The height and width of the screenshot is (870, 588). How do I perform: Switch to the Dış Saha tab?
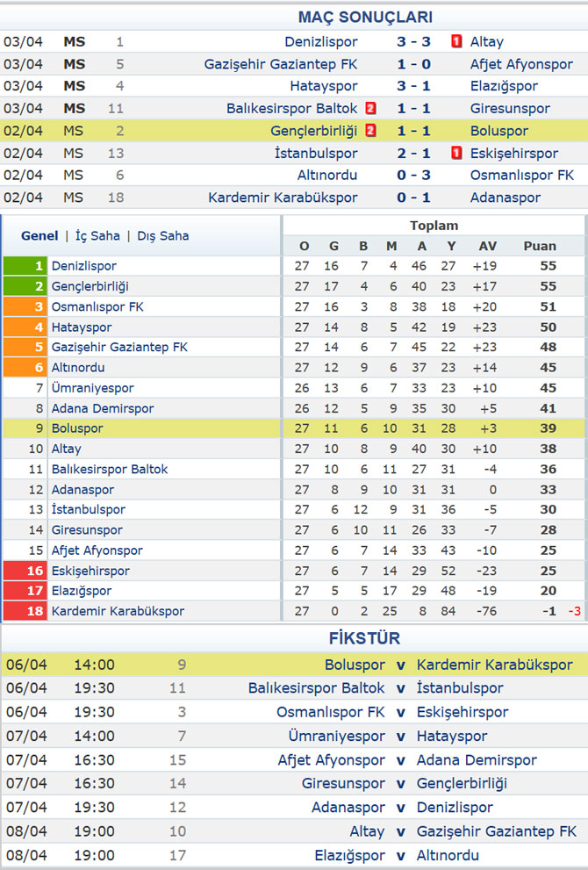point(163,236)
